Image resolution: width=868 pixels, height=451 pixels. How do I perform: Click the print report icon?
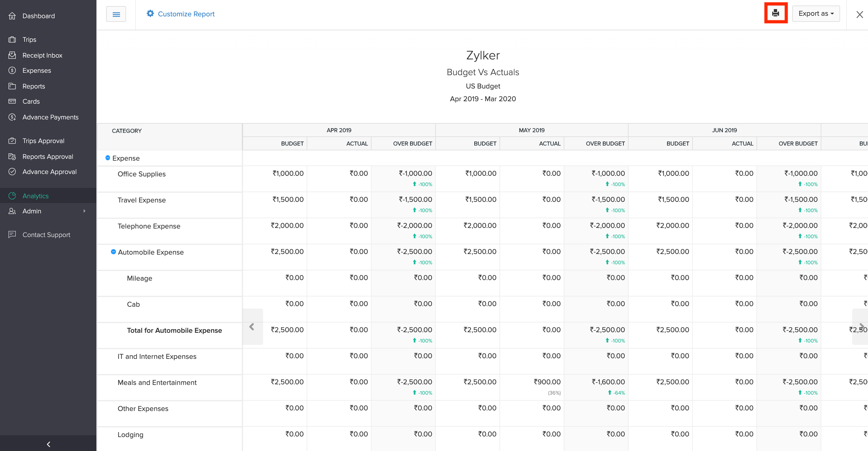point(775,13)
